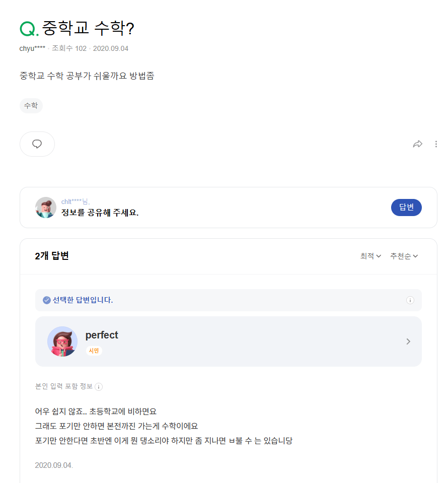
Task: Click the 시민 rank badge
Action: tap(94, 351)
